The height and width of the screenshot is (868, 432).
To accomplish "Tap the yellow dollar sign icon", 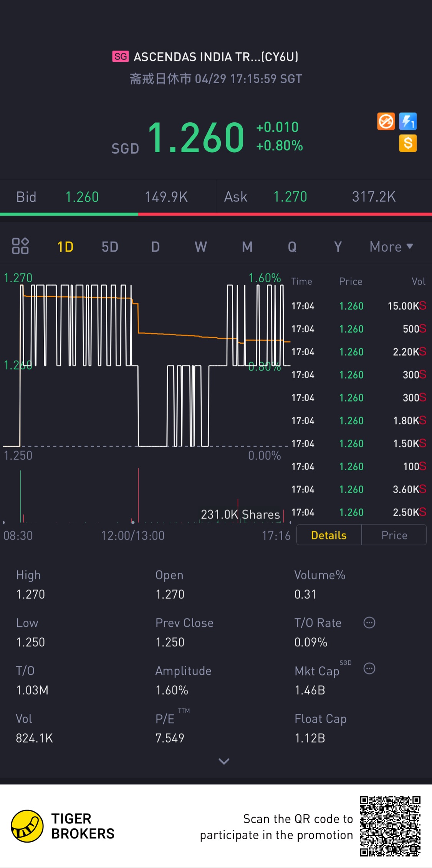I will pos(407,143).
